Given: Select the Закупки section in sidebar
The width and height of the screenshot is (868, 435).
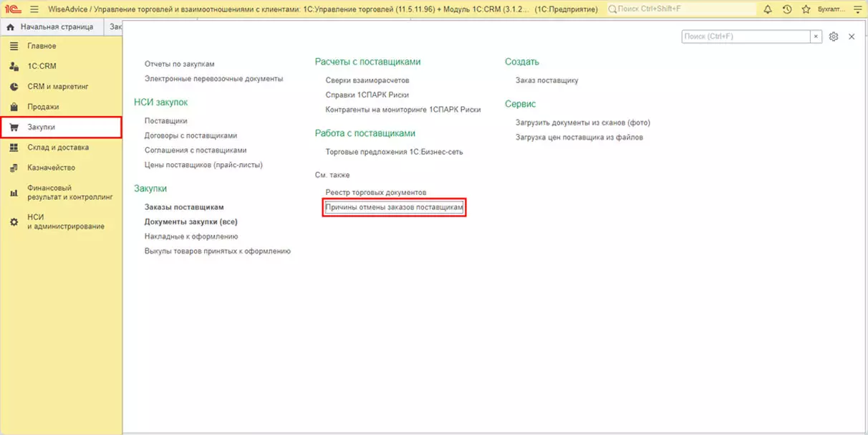Looking at the screenshot, I should pos(61,127).
